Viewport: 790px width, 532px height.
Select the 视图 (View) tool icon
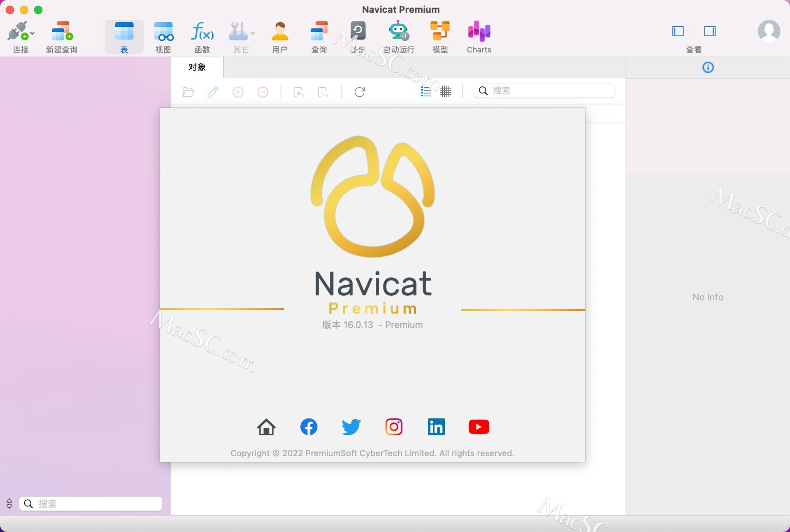(163, 36)
